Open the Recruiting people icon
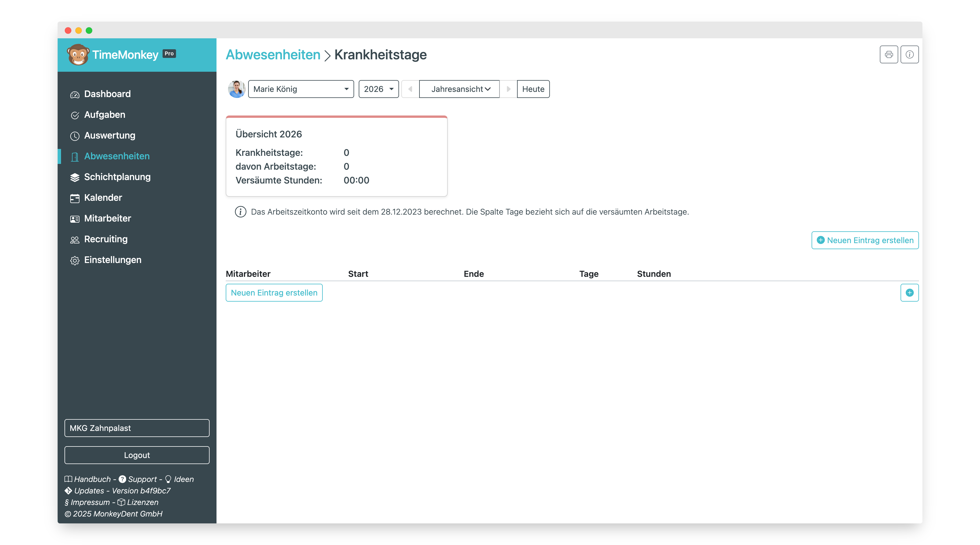 pos(75,239)
